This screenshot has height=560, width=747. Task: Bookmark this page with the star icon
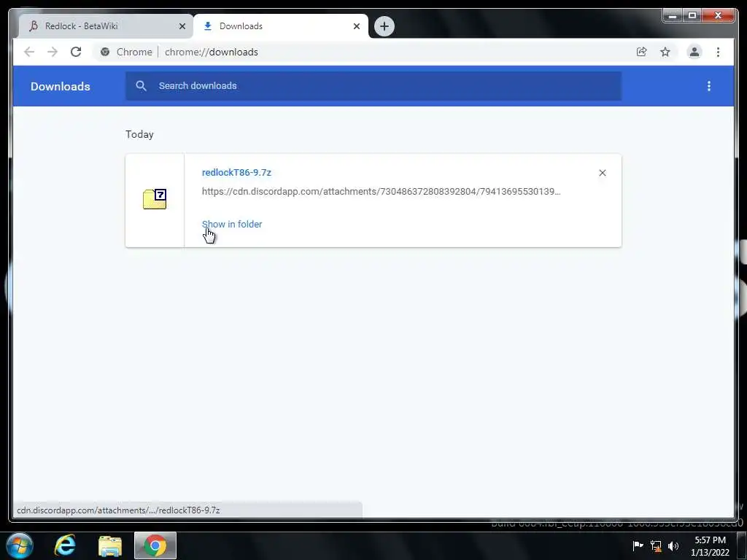[x=665, y=52]
